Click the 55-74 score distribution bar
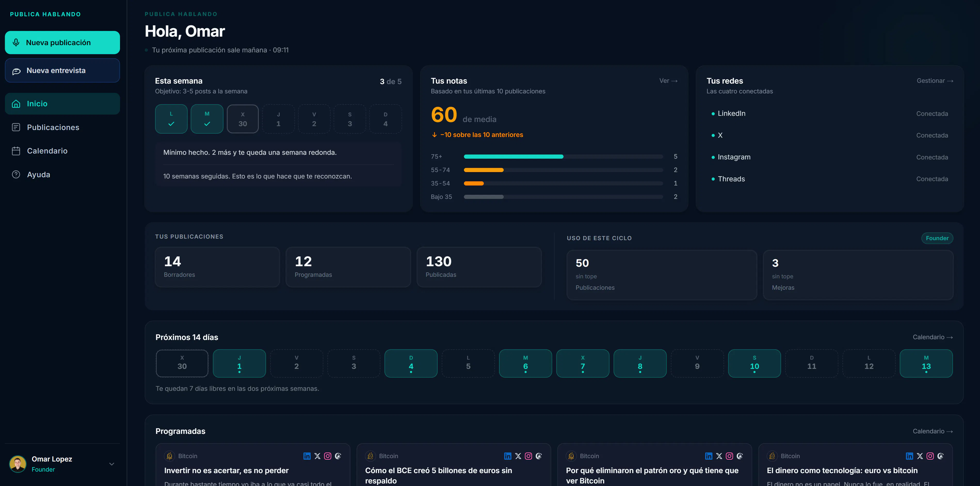Screen dimensions: 980x486 coord(564,170)
